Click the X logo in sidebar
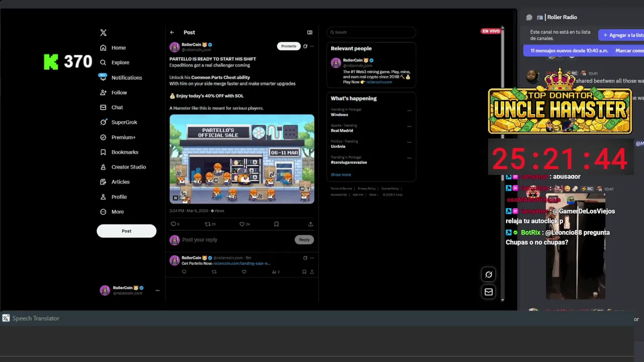 (103, 33)
